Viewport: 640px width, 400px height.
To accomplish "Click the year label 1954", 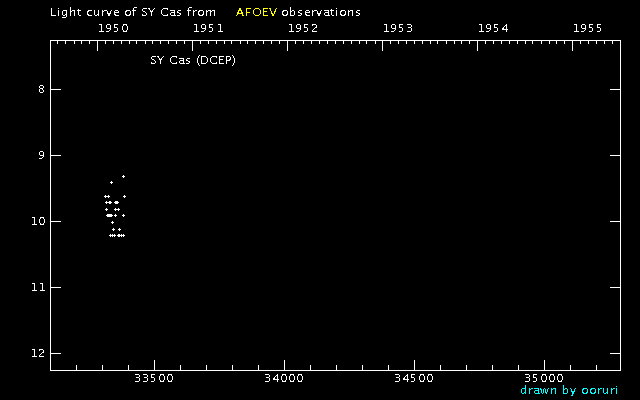I will point(493,28).
